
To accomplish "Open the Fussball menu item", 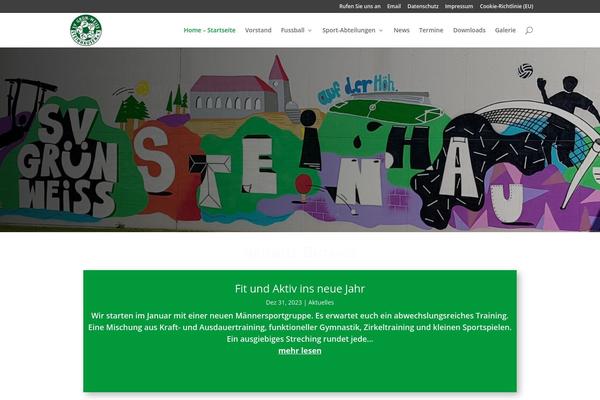I will (x=292, y=30).
